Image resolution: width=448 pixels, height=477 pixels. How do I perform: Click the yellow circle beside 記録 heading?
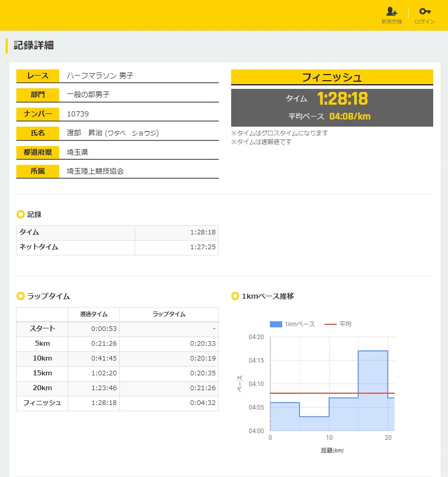(x=20, y=214)
